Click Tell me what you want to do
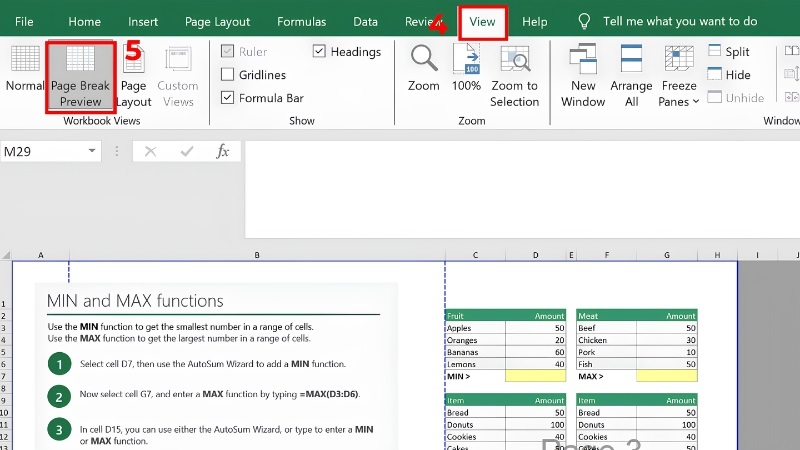 (x=680, y=21)
